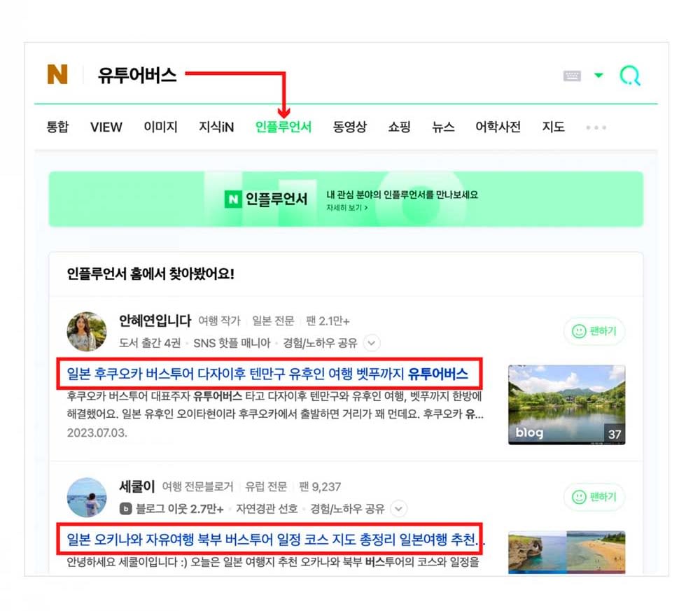Screen dimensions: 700x611
Task: Click the 여행 전문블로거 label
Action: coord(197,487)
